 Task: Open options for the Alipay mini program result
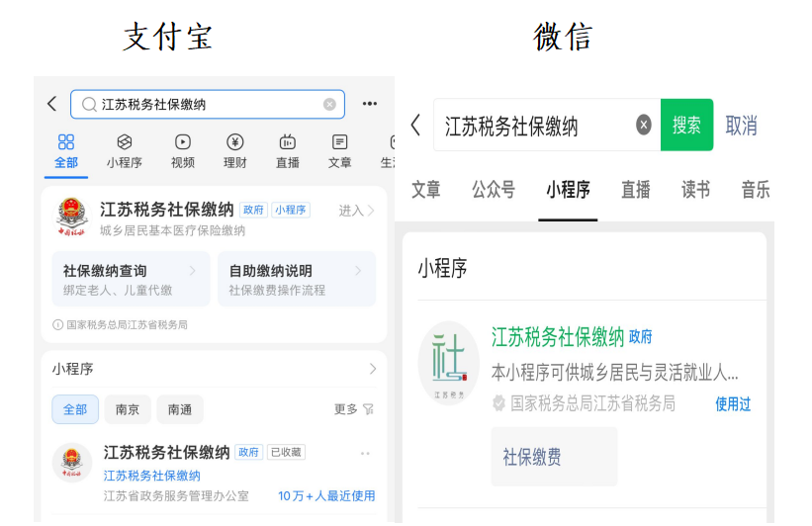(x=365, y=454)
